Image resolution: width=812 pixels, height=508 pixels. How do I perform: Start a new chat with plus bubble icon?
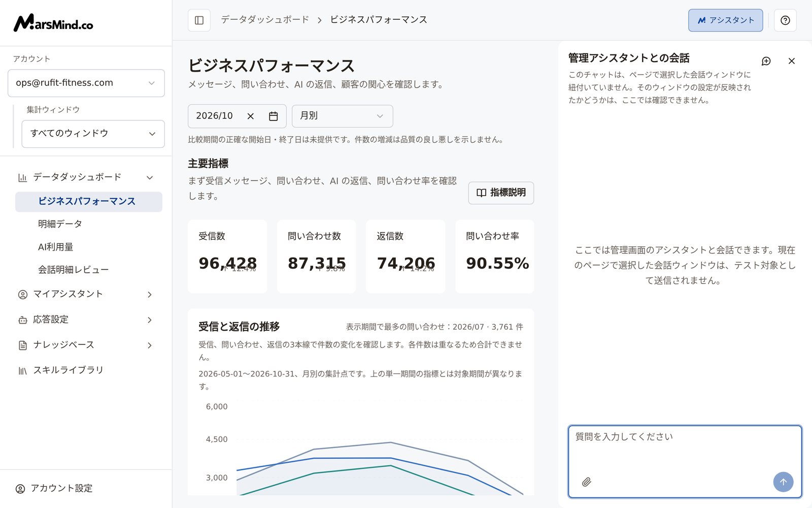(766, 61)
